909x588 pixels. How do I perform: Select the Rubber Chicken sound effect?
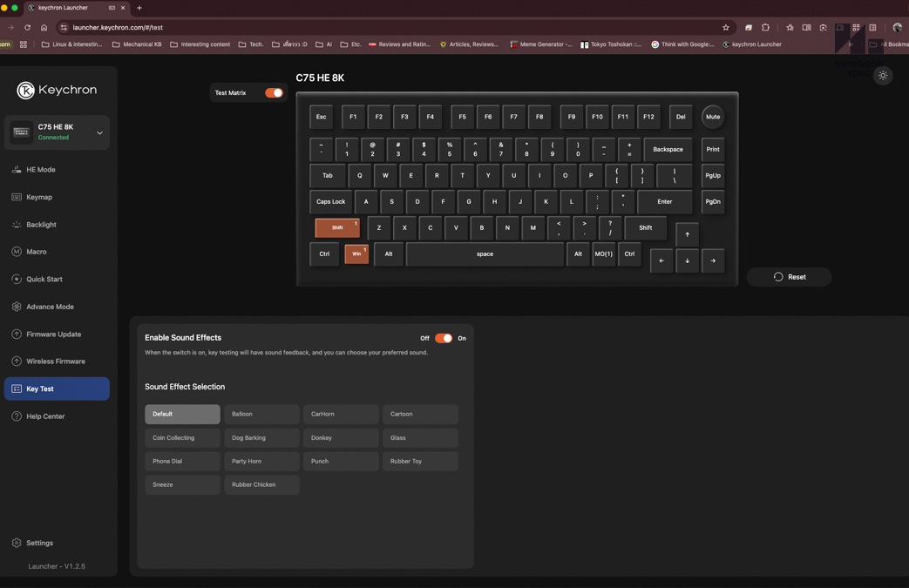point(261,484)
